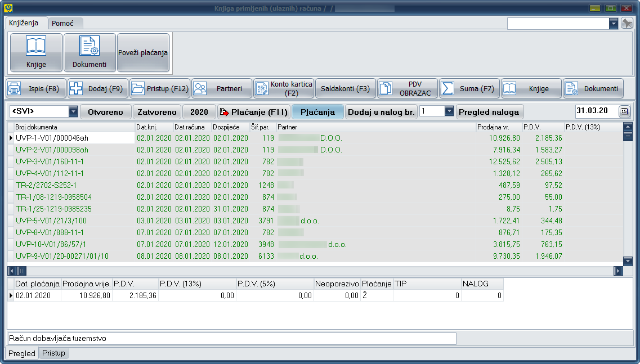Expand the nalog number dropdown
640x364 pixels.
tap(449, 111)
